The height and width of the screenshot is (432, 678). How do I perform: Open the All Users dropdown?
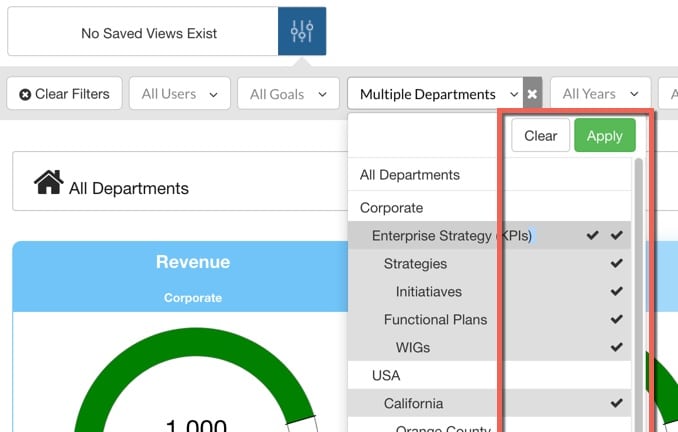[x=179, y=94]
